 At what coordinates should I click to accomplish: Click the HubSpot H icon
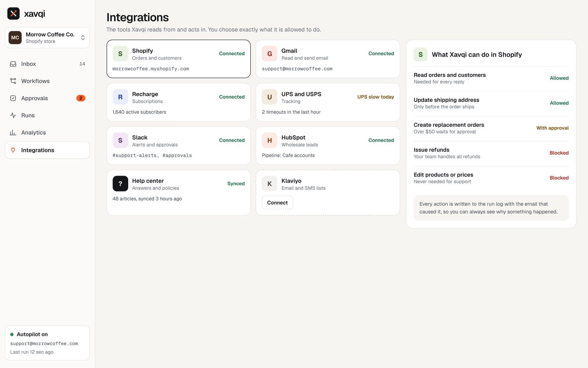point(269,141)
